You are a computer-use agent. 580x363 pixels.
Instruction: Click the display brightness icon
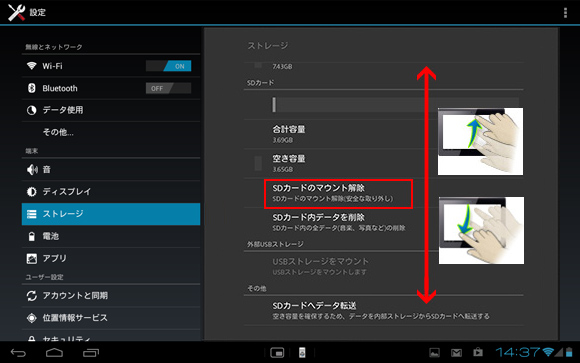tap(32, 191)
